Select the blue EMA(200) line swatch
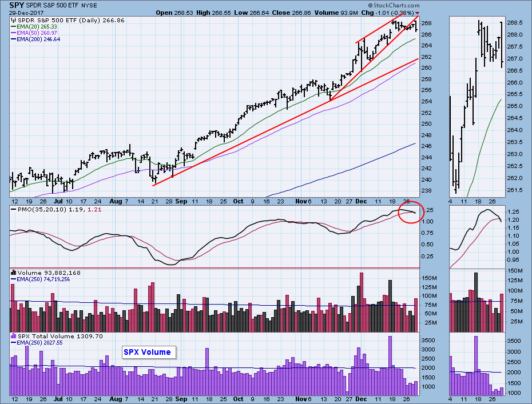 pos(14,39)
